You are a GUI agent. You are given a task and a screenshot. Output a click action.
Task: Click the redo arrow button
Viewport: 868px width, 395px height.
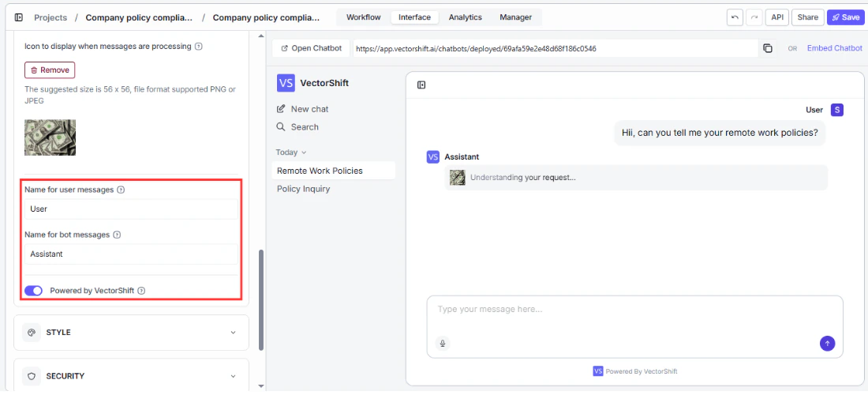click(754, 17)
